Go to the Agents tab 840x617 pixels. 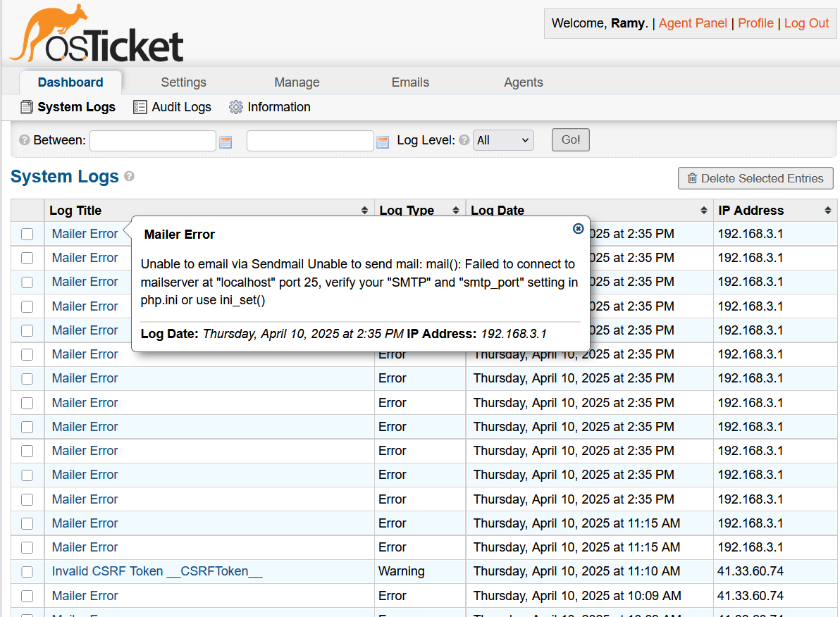523,82
